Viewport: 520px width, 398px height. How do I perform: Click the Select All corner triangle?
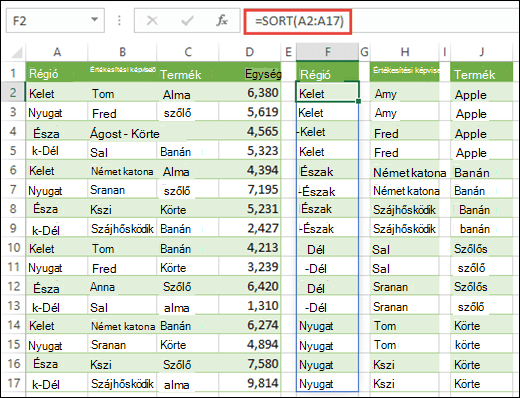16,52
